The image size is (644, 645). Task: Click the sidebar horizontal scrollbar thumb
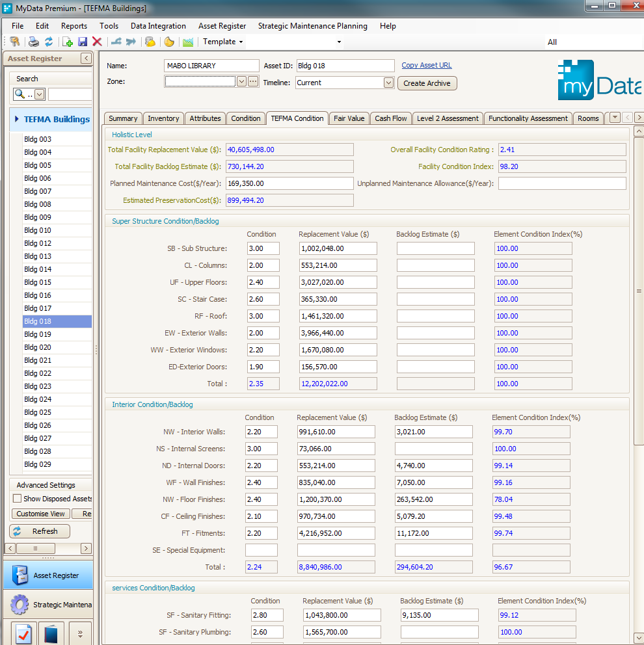[35, 548]
